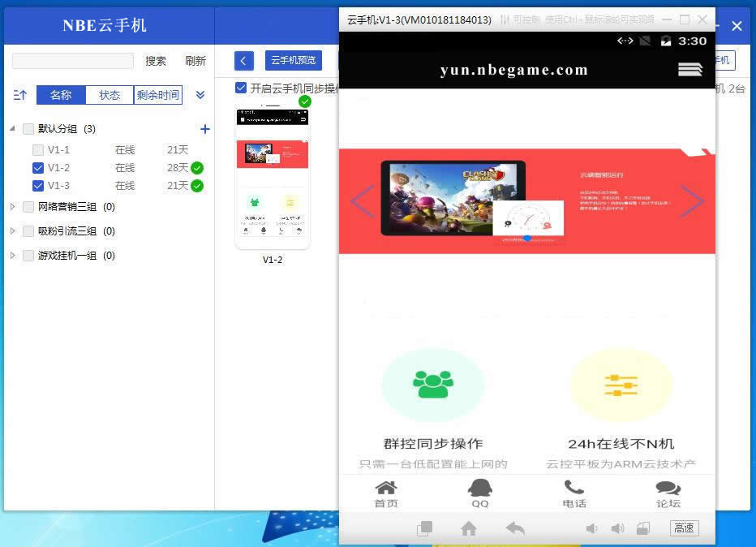756x547 pixels.
Task: Sort by the 剩余时间 tab
Action: click(157, 95)
